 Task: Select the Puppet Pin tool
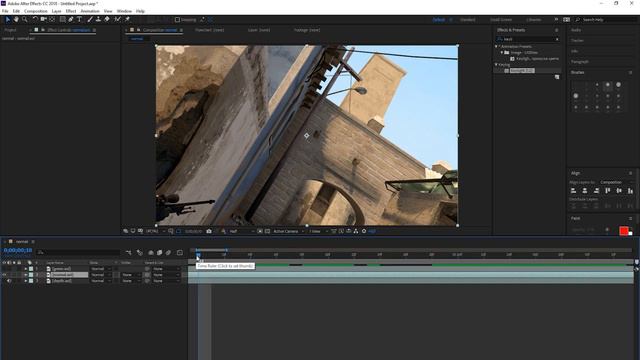tap(127, 19)
